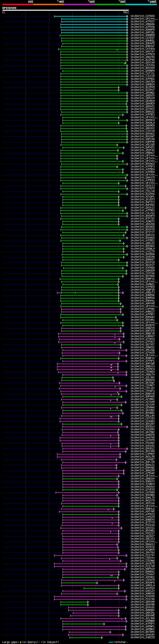Open the UniRef100_A7P937 hit label
This screenshot has width=159, height=644.
[x=143, y=22]
